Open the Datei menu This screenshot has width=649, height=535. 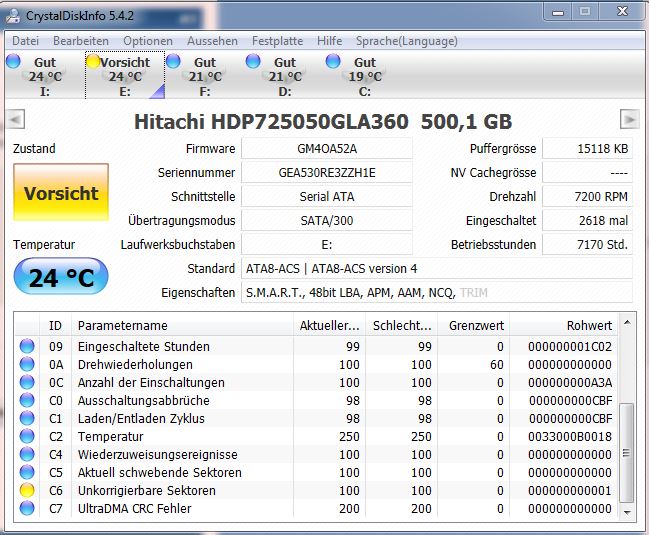(x=26, y=41)
